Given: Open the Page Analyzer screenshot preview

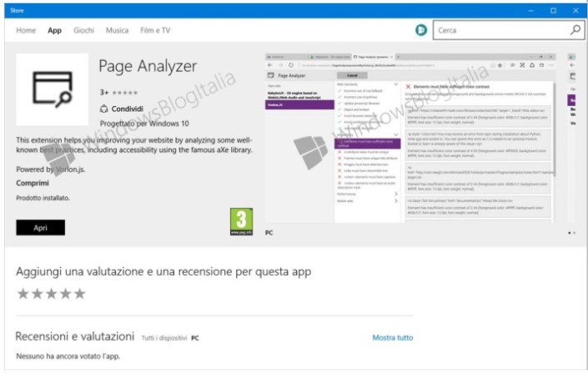Looking at the screenshot, I should point(410,138).
